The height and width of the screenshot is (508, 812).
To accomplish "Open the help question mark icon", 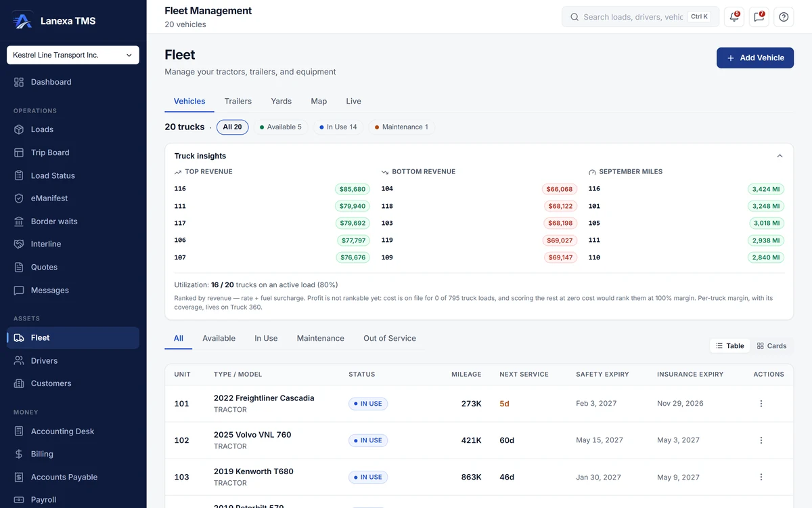I will click(x=784, y=17).
